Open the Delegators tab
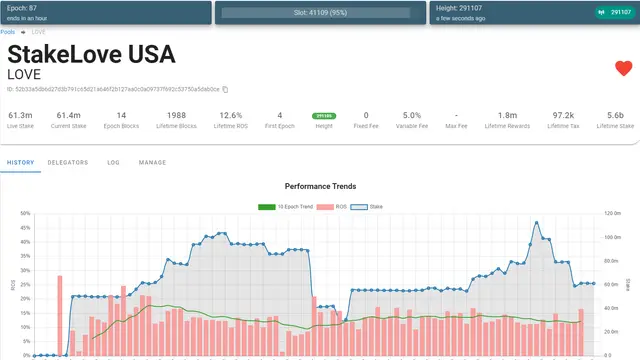 pos(68,162)
